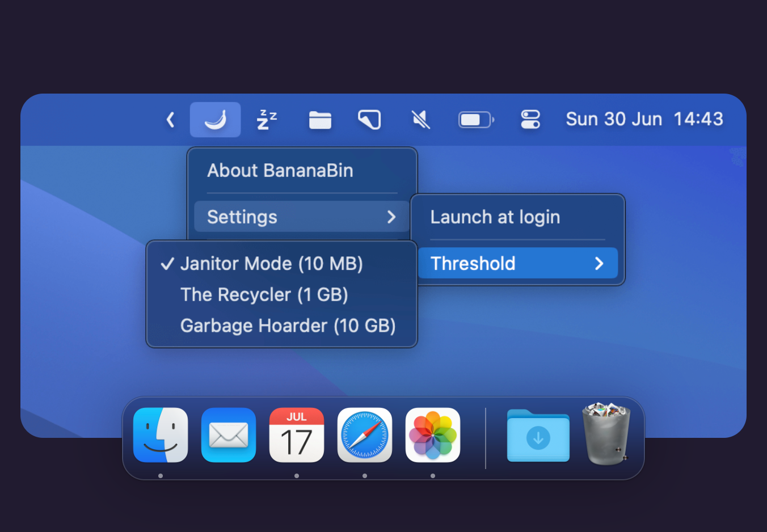Launch Safari from the Dock
The width and height of the screenshot is (767, 532).
pyautogui.click(x=364, y=435)
